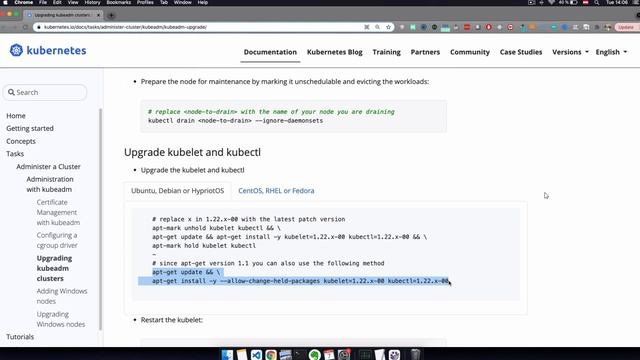
Task: Open the Profiles menu
Action: (x=145, y=2)
